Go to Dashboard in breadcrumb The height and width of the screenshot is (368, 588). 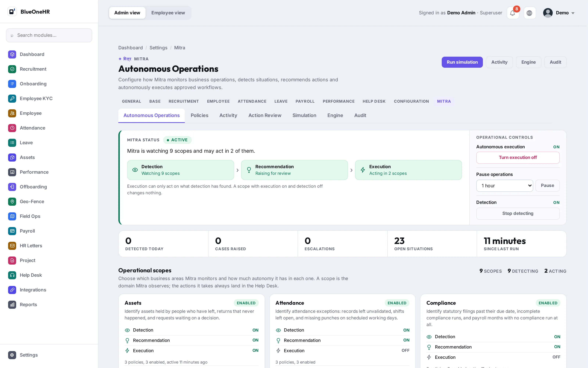[130, 48]
